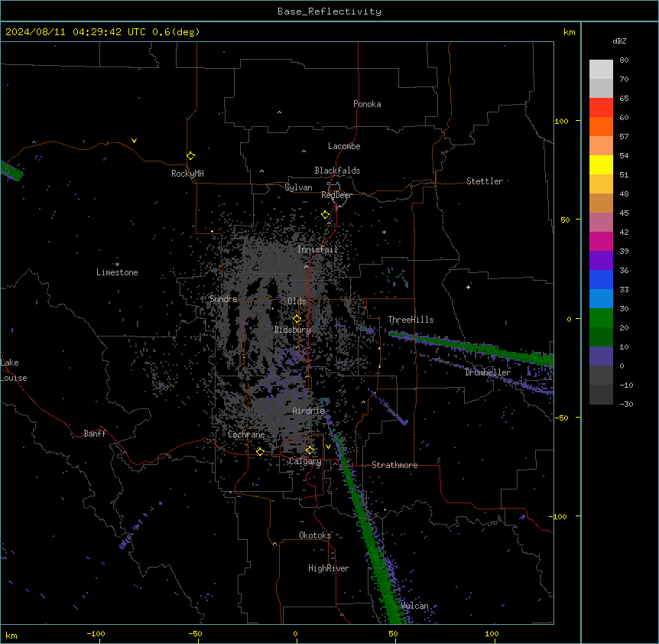Click the -50 tick label on vertical axis

[x=561, y=418]
